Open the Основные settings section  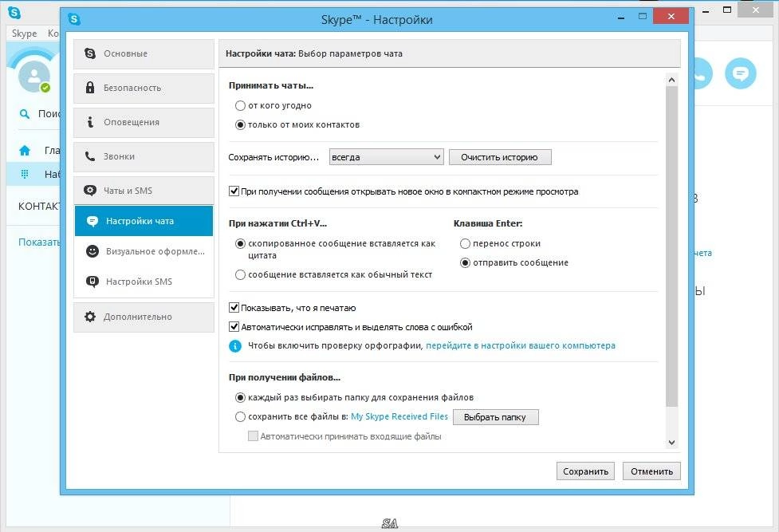point(144,53)
